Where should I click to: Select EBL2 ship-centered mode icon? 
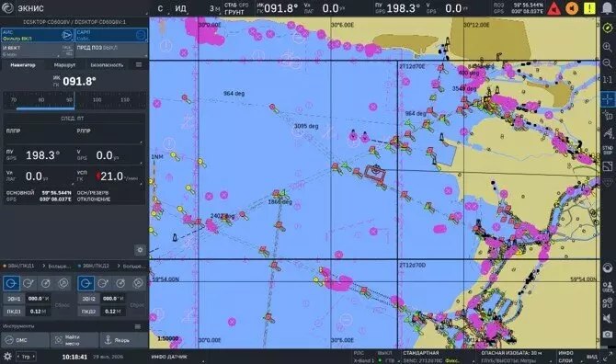coord(86,283)
